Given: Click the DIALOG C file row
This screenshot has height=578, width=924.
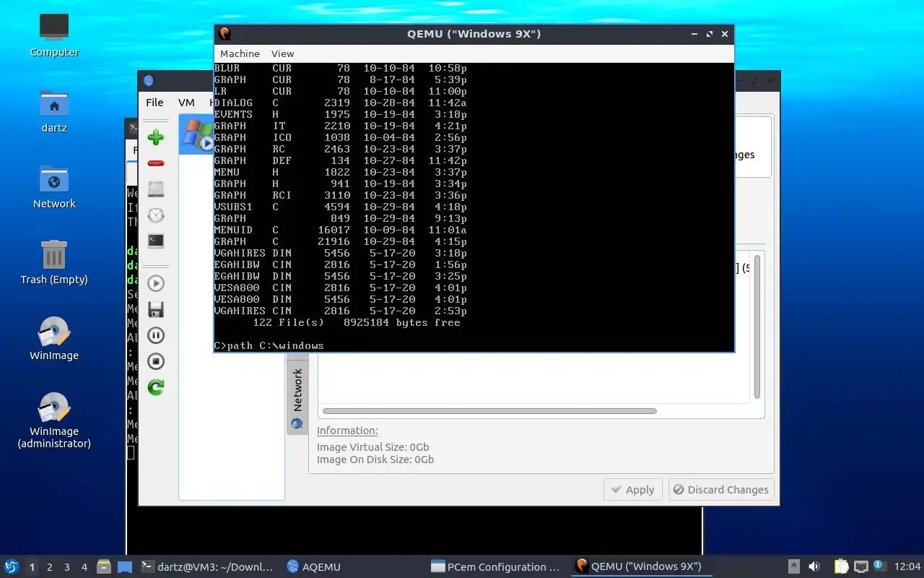Looking at the screenshot, I should pos(341,103).
